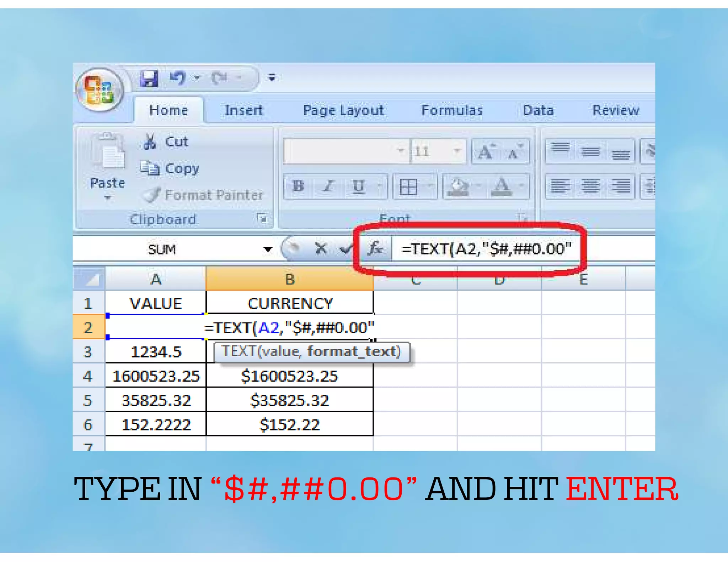The width and height of the screenshot is (728, 562).
Task: Expand Customize Quick Access Toolbar arrow
Action: pos(272,77)
